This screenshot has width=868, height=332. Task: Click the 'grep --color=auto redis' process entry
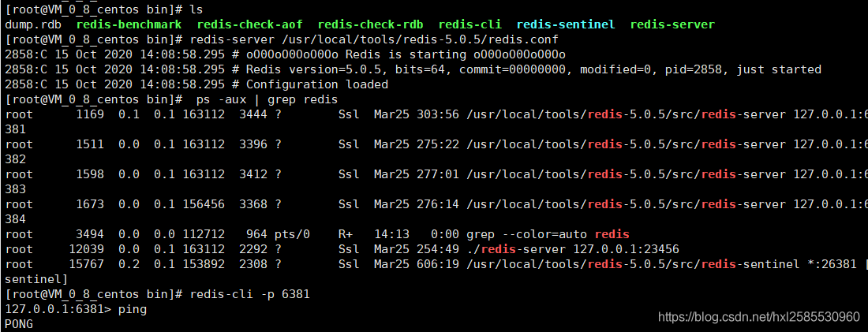tap(548, 234)
